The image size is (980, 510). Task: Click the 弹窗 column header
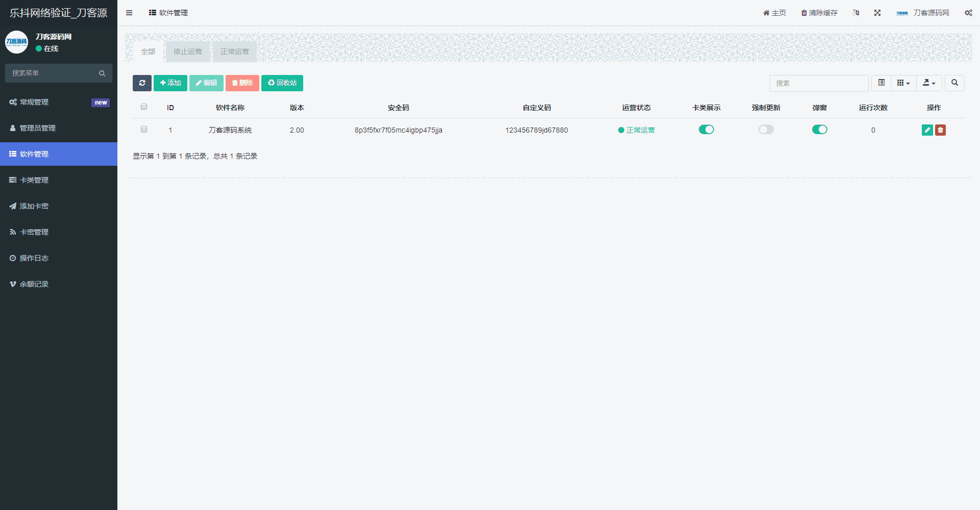(820, 108)
